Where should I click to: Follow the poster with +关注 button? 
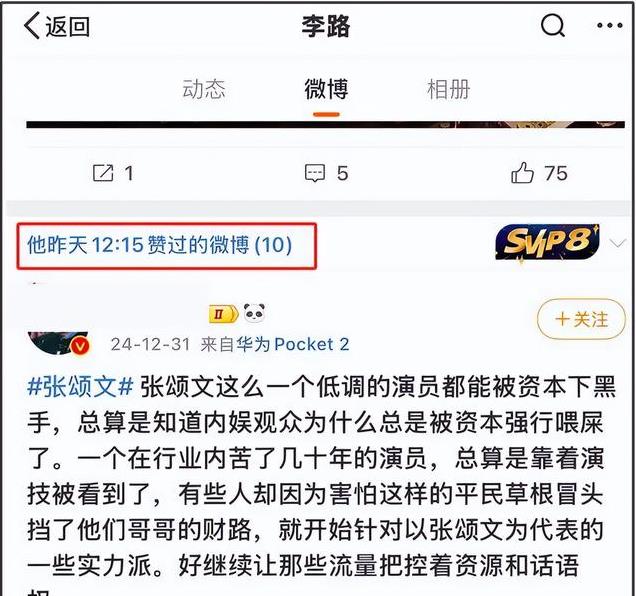[581, 319]
